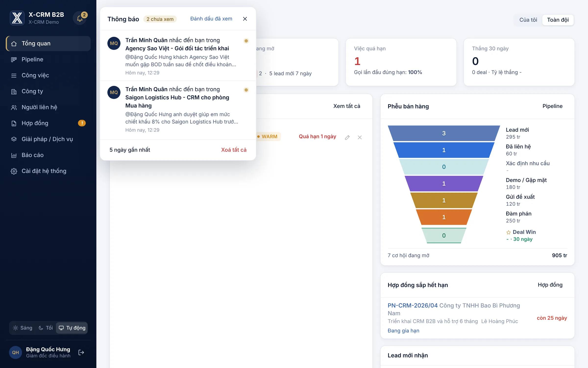The image size is (588, 368).
Task: Dismiss the overdue task with X icon
Action: click(360, 137)
